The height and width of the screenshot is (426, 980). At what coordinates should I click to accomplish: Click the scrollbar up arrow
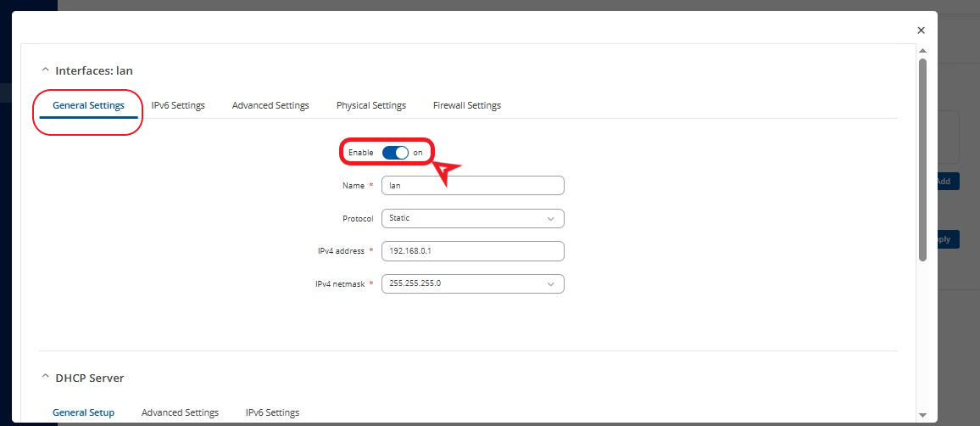pyautogui.click(x=923, y=52)
